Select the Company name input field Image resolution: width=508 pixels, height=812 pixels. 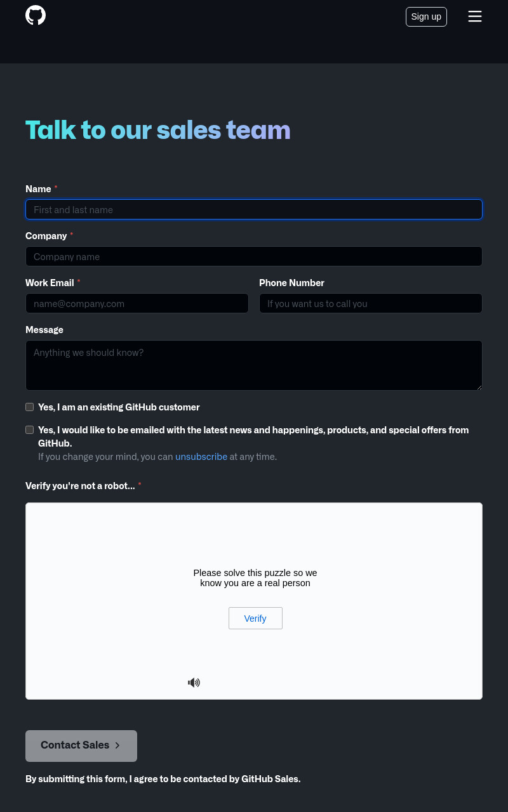pos(254,256)
